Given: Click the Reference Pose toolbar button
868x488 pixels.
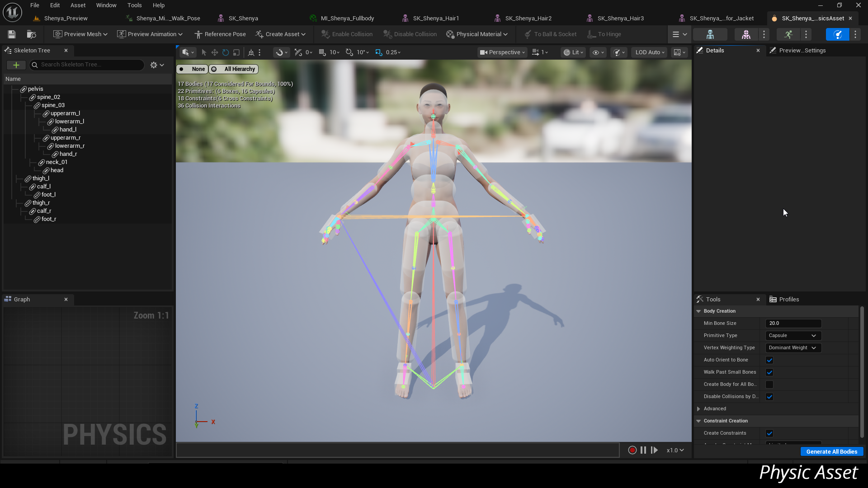Looking at the screenshot, I should (220, 34).
